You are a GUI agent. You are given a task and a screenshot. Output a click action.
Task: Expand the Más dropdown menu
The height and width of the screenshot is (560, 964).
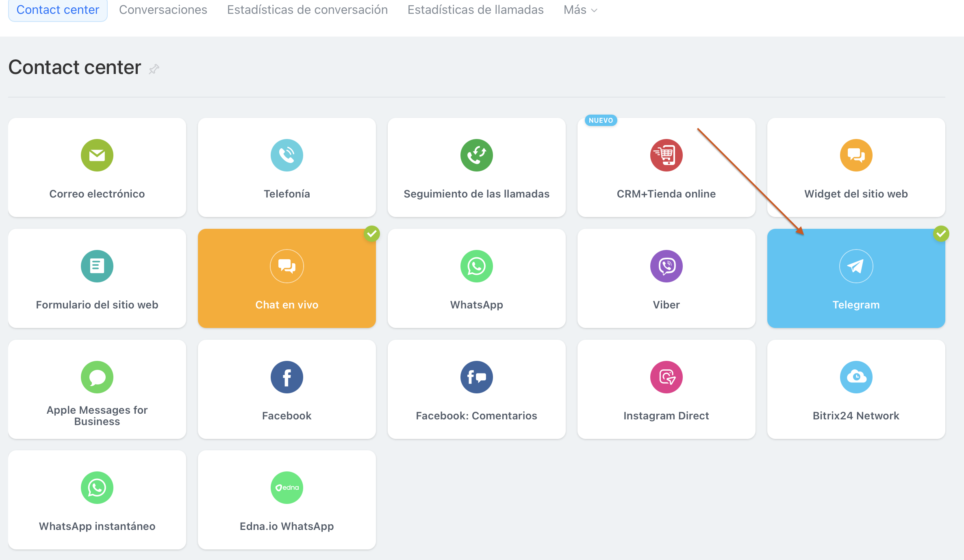point(580,10)
